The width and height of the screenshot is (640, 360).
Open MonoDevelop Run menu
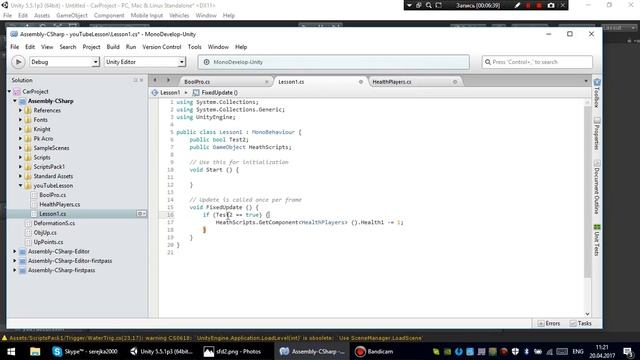pyautogui.click(x=131, y=47)
